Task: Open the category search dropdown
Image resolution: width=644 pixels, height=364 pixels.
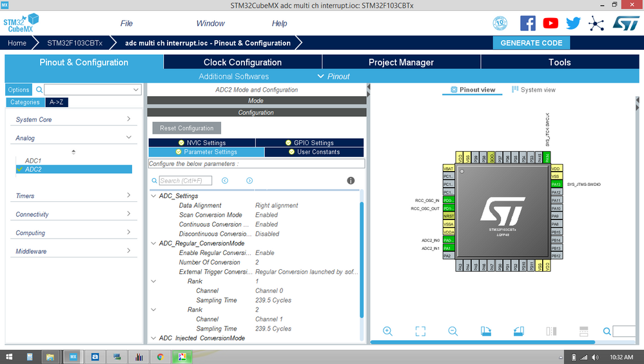Action: [x=135, y=90]
